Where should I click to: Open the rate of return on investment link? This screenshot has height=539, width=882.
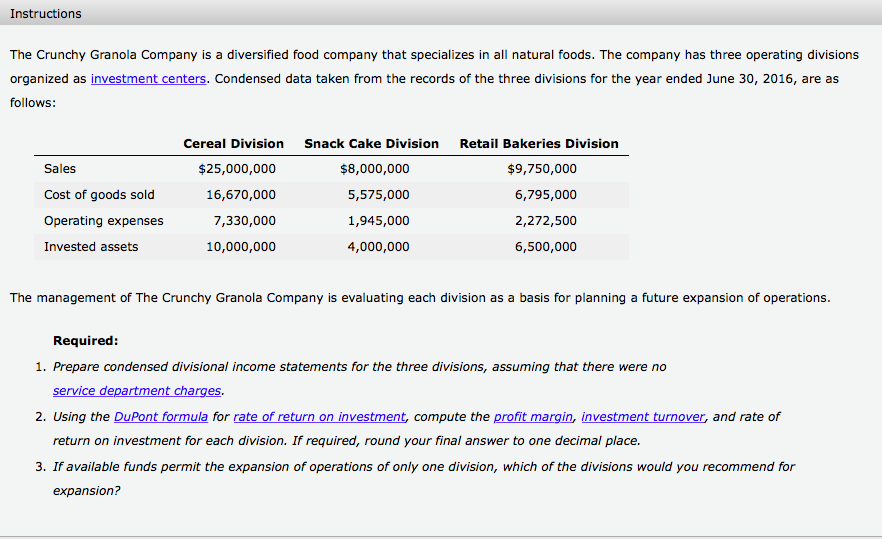coord(319,417)
